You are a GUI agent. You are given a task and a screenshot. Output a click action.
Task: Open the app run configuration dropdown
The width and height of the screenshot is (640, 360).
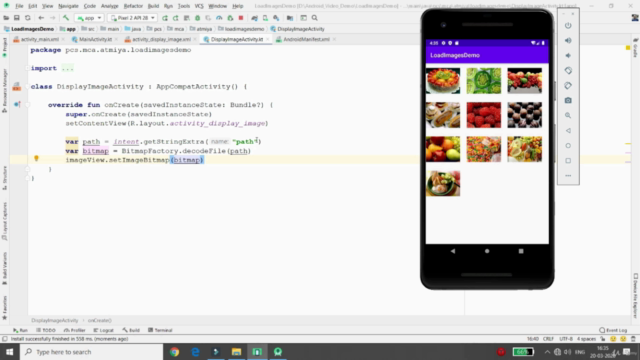click(x=89, y=18)
